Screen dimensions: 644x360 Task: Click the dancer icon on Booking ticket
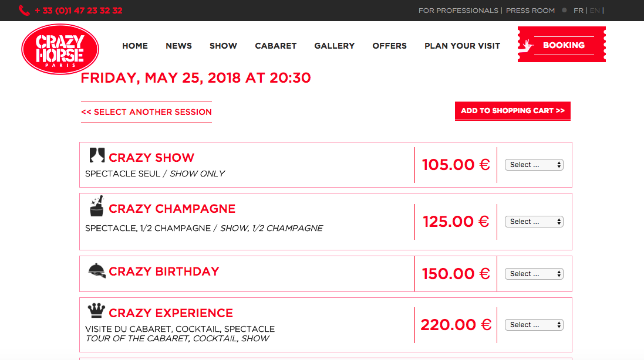click(x=526, y=46)
